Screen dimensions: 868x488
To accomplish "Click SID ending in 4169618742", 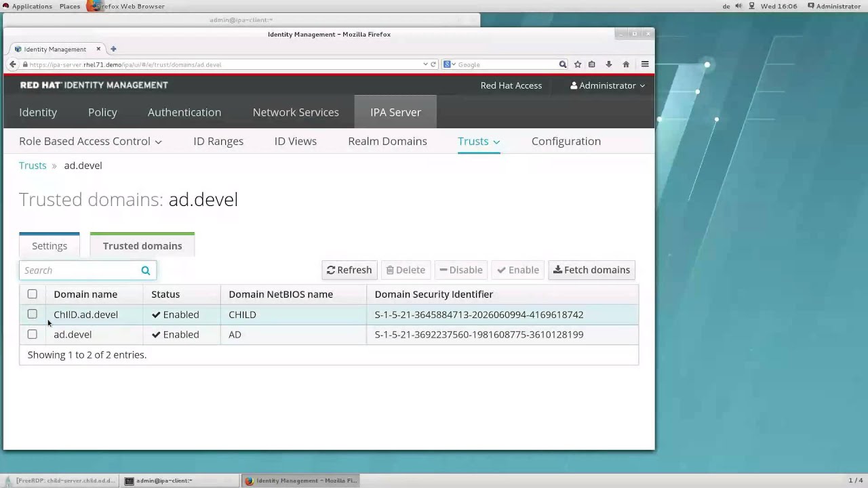I will click(479, 314).
